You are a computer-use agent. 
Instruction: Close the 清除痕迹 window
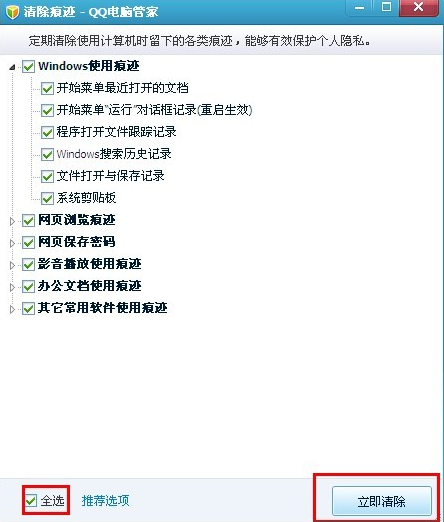pyautogui.click(x=418, y=7)
